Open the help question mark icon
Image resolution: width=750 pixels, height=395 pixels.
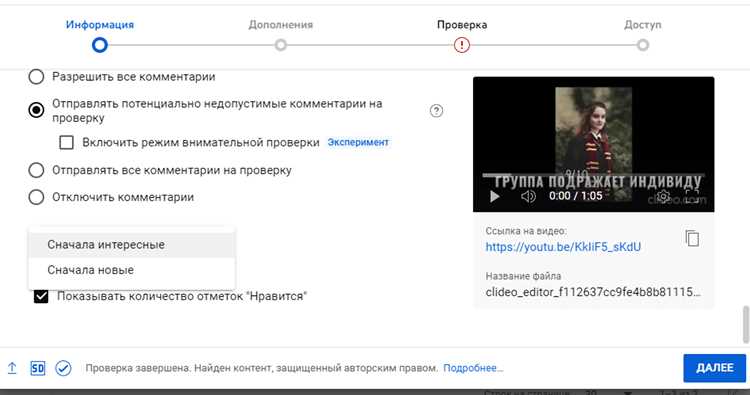(436, 111)
